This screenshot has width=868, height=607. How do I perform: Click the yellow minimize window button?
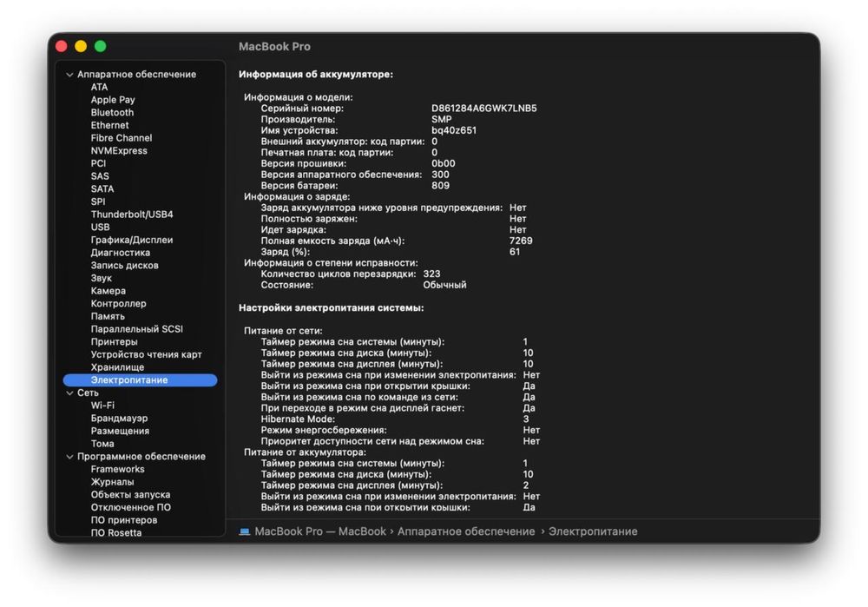81,47
